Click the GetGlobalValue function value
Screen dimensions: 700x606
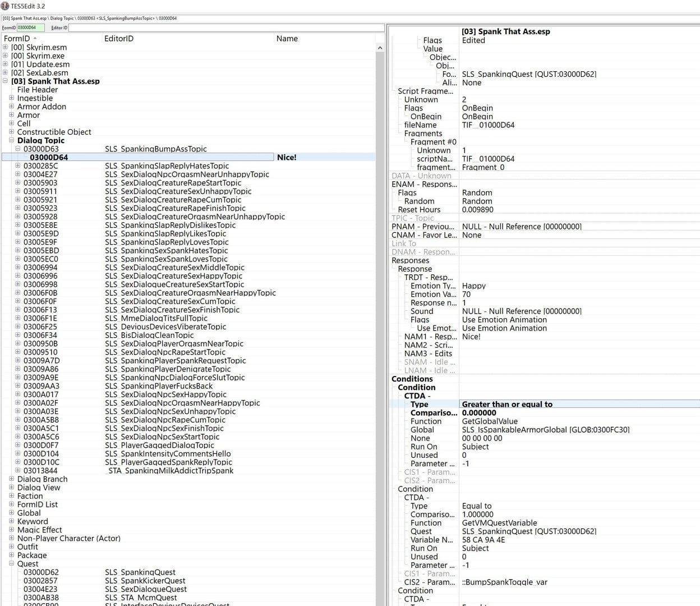490,421
